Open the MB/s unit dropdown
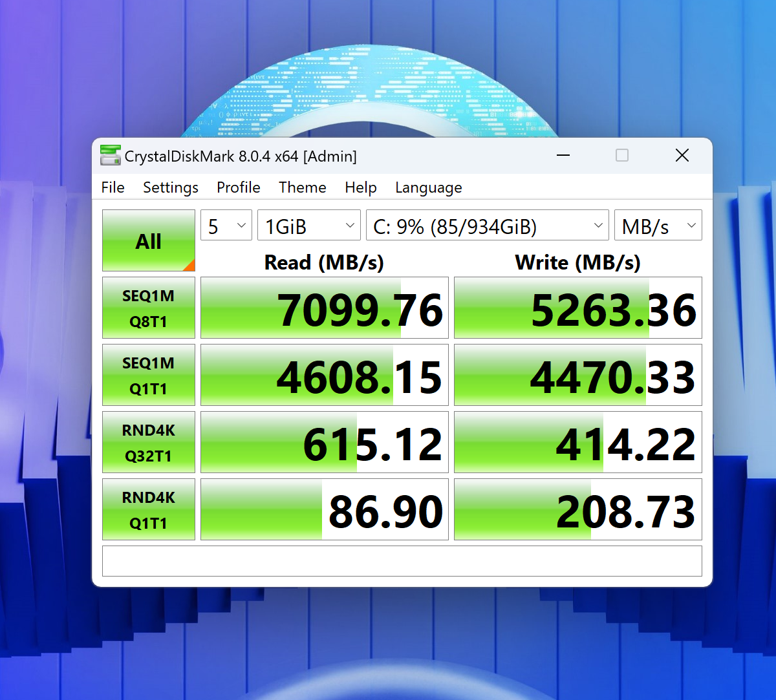Screen dimensions: 776x700 [x=658, y=226]
